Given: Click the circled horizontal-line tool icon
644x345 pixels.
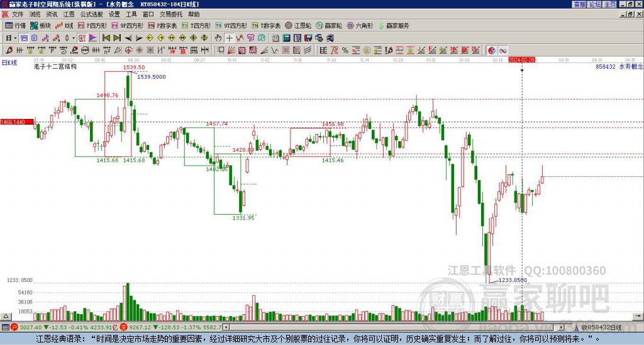Looking at the screenshot, I should (85, 50).
